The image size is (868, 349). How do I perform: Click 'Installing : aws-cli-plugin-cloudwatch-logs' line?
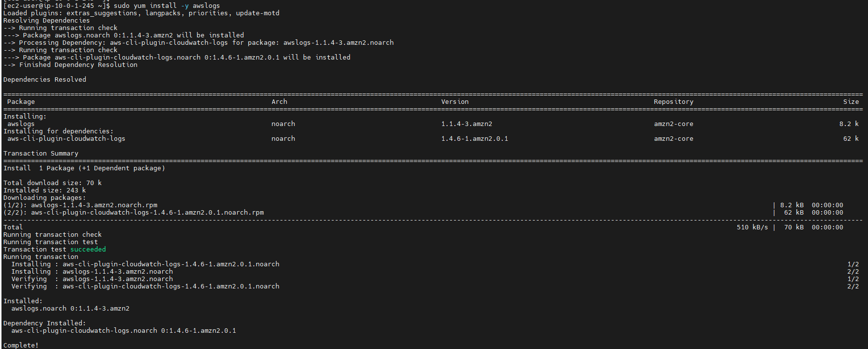point(145,264)
